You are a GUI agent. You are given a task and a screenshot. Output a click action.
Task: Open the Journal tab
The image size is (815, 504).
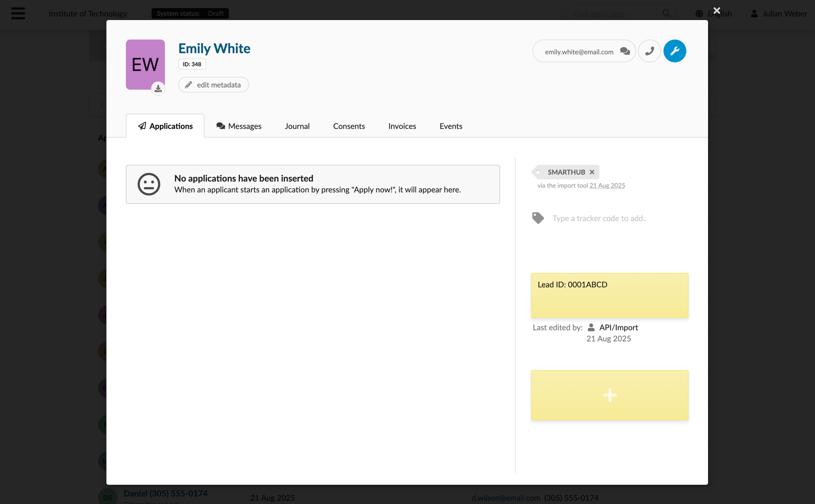[x=297, y=126]
